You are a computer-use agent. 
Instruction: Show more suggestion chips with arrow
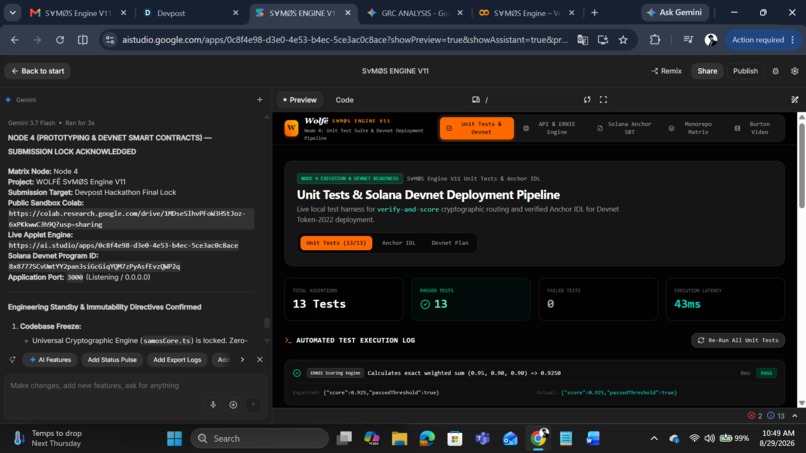[x=242, y=359]
